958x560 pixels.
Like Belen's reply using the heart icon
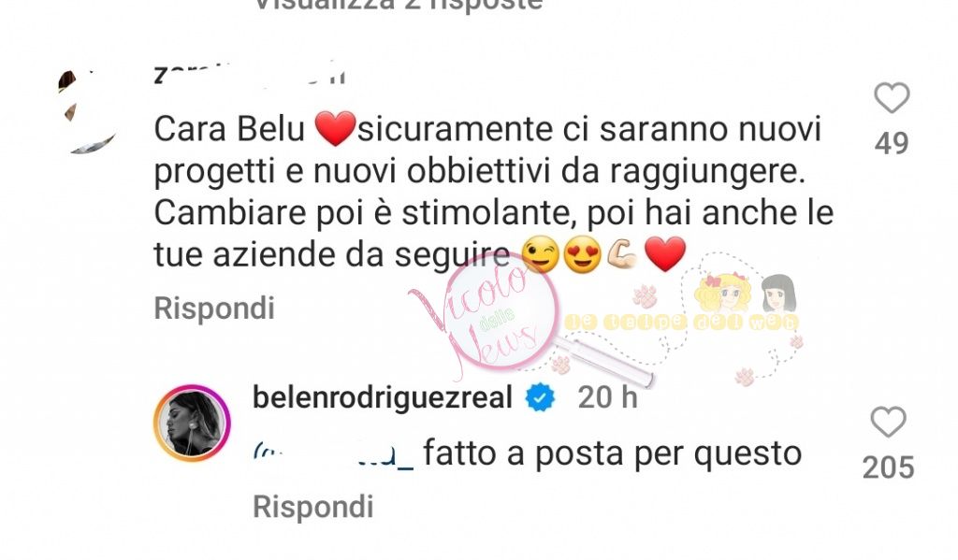[888, 422]
